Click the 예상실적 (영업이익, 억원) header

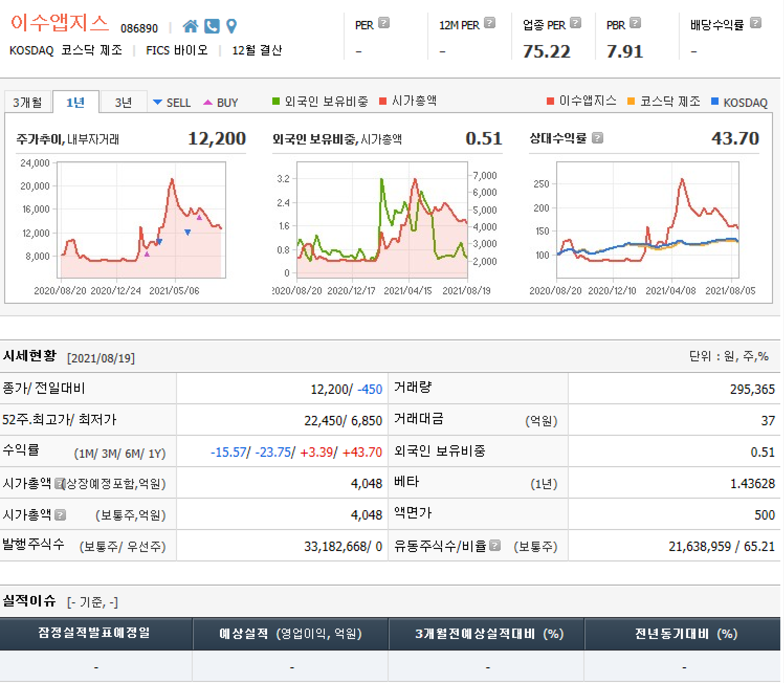(x=291, y=634)
